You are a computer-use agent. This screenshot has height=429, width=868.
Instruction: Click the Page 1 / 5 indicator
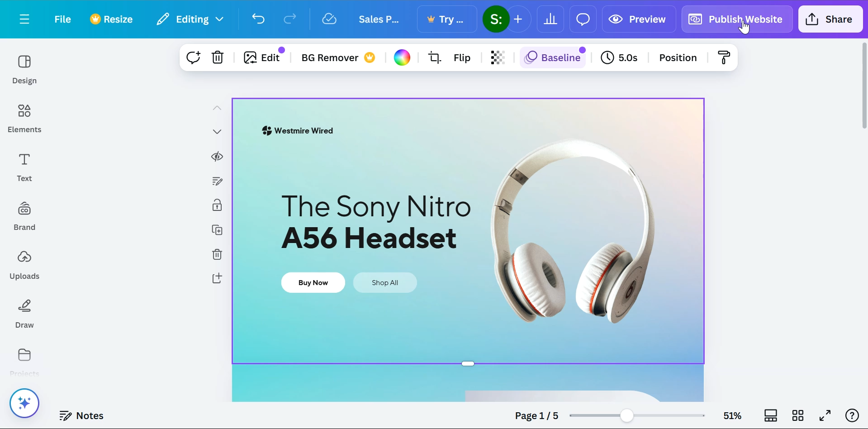536,415
